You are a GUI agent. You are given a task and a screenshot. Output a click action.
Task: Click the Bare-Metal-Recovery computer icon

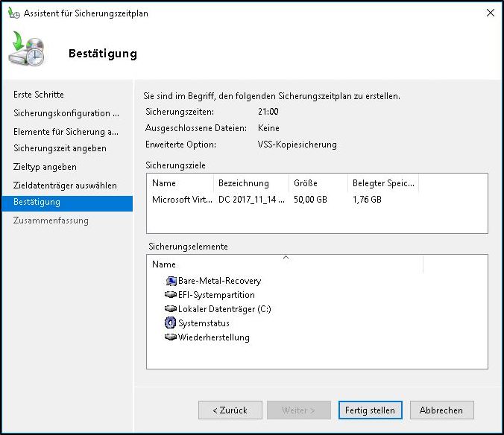coord(171,281)
